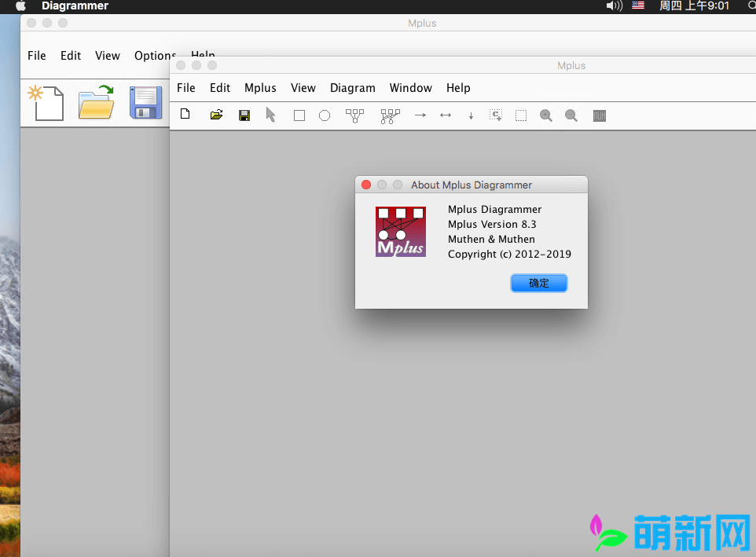Open File menu in Diagrammer window

tap(186, 88)
